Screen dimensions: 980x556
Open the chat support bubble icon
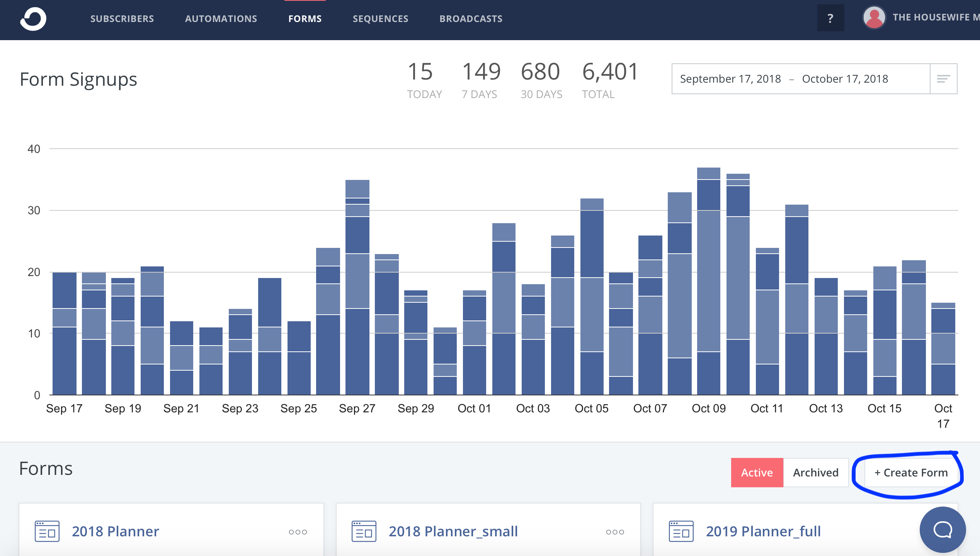coord(943,529)
